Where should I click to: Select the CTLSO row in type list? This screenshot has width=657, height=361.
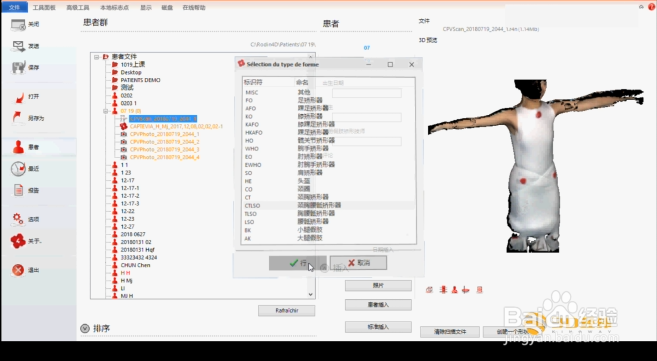(328, 206)
